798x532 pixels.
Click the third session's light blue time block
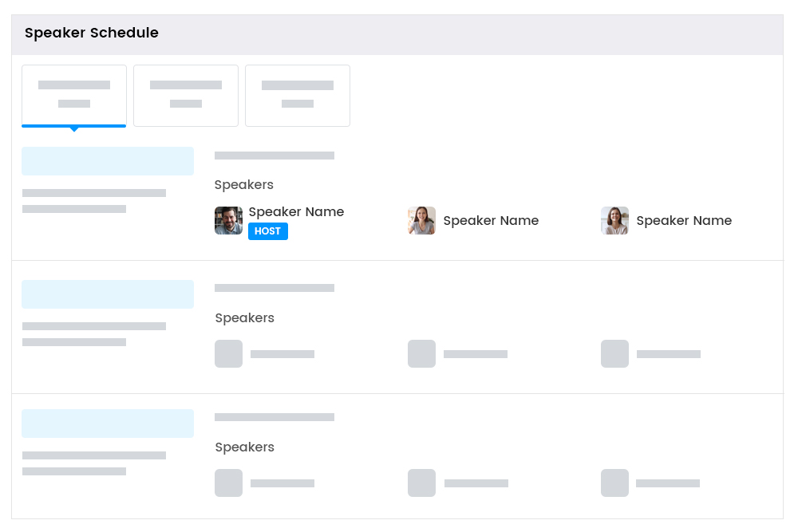(108, 424)
